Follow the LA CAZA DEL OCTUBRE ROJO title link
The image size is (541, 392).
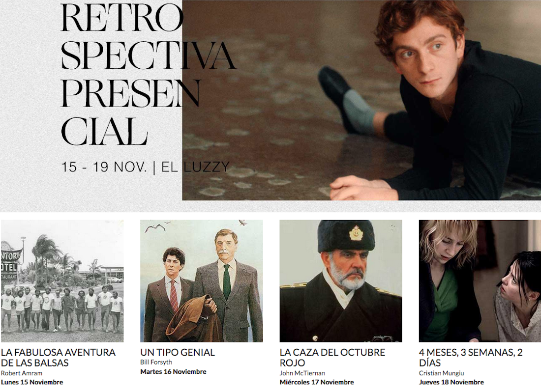(x=332, y=358)
